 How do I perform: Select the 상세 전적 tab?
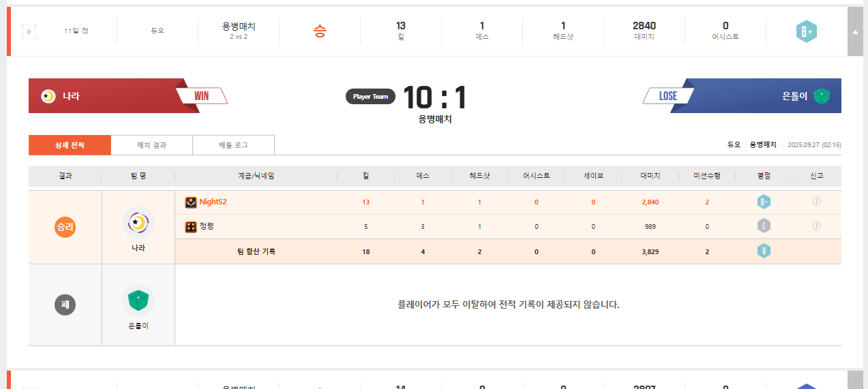(70, 145)
